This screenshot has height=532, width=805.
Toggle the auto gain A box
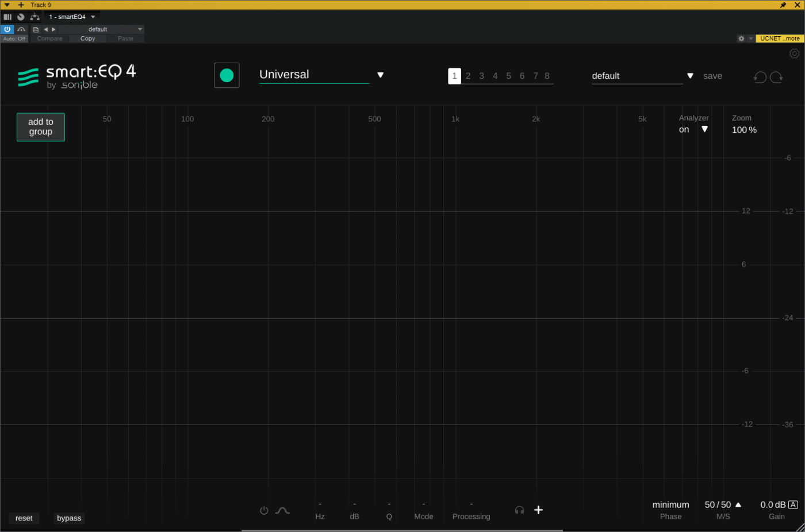(x=793, y=505)
